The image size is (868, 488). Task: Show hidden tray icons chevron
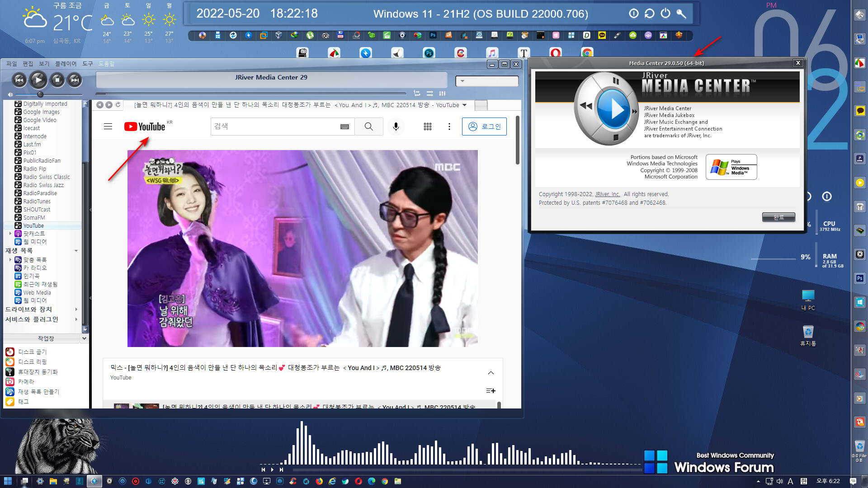[x=758, y=481]
